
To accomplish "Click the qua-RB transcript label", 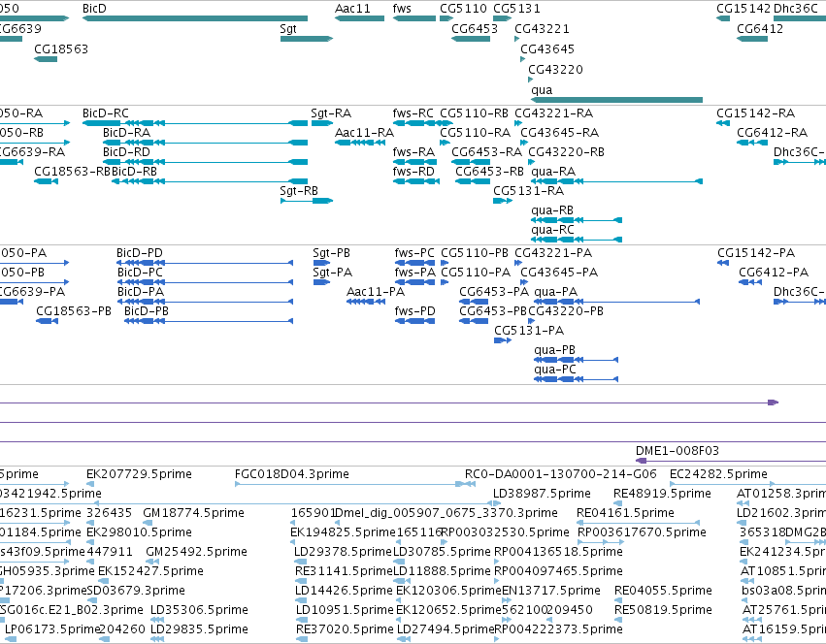I will point(552,210).
